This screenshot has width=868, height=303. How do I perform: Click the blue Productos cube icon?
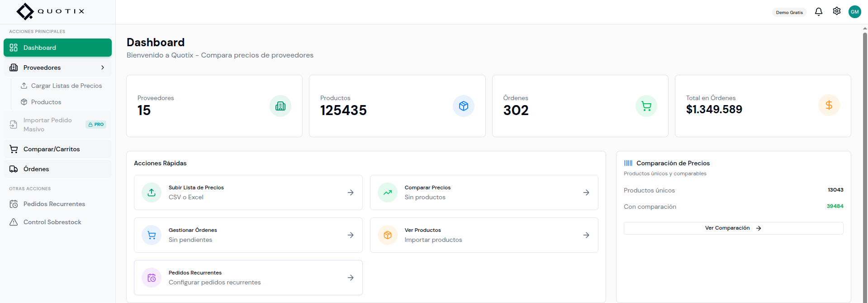click(463, 106)
